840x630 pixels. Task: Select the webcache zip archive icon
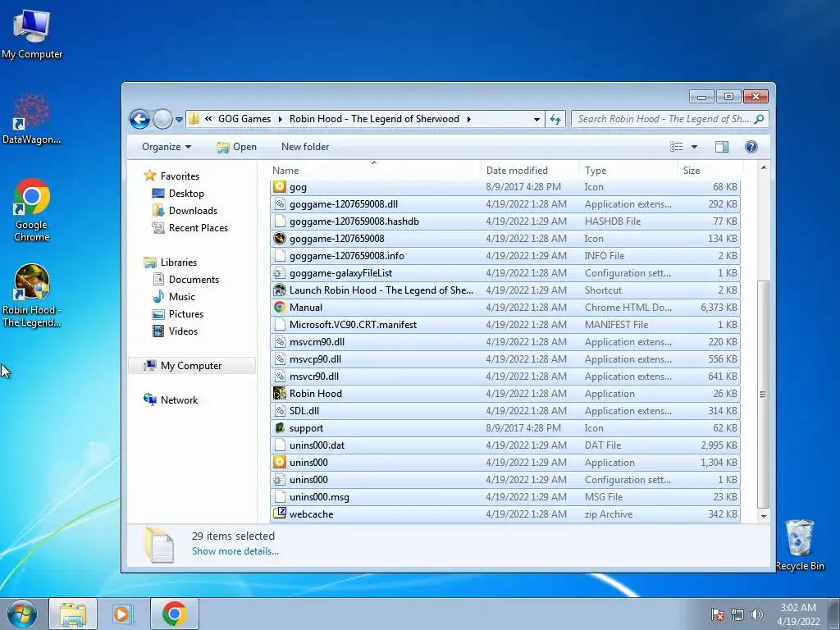(x=279, y=514)
